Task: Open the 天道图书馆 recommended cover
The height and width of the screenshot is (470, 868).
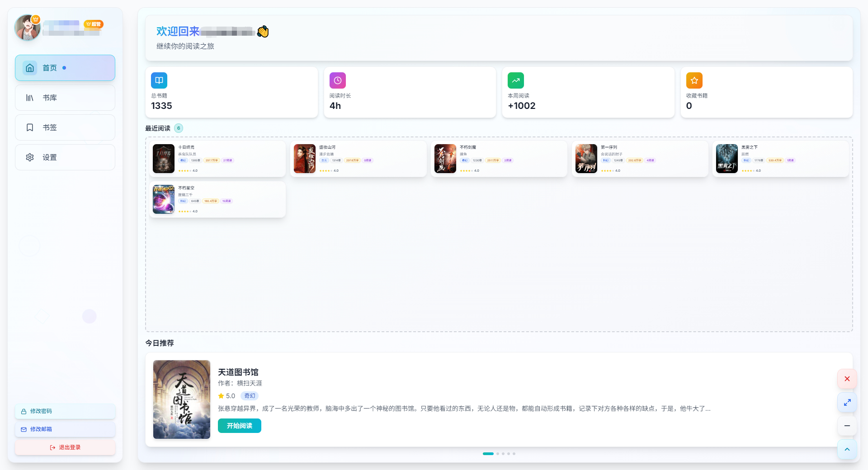Action: [x=182, y=399]
